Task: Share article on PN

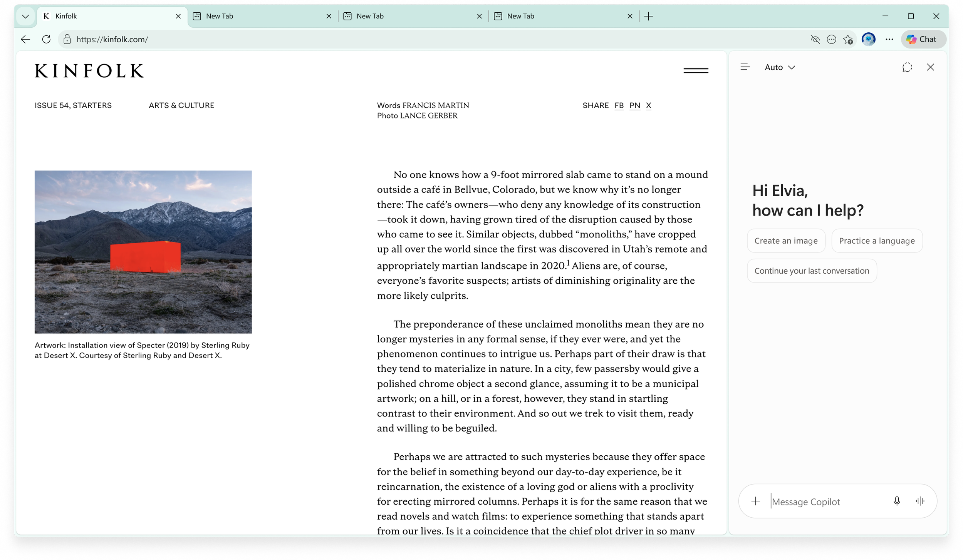Action: (x=634, y=105)
